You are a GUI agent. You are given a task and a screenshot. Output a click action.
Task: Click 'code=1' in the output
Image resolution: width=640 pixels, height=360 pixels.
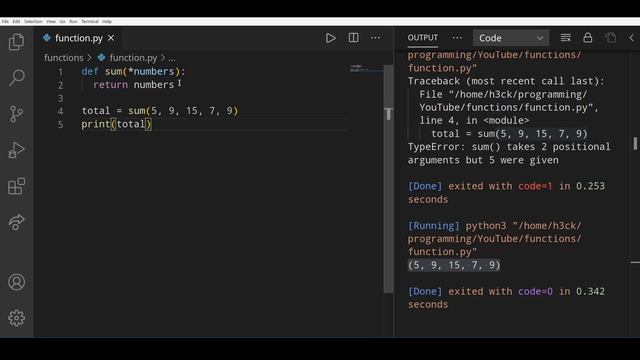pos(535,186)
